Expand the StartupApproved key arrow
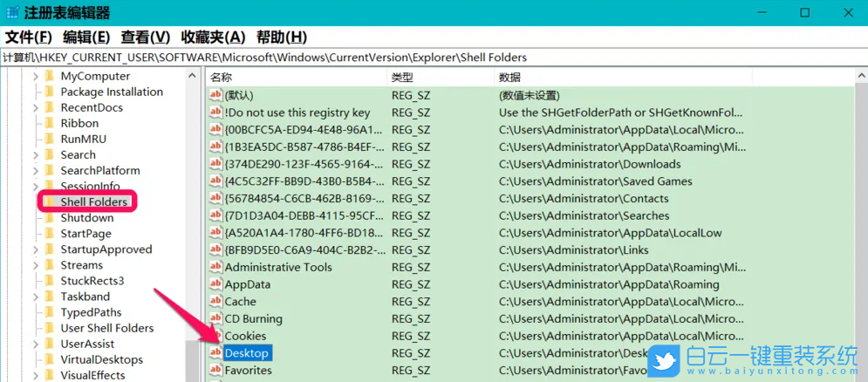Screen dimensions: 868x382 point(36,249)
